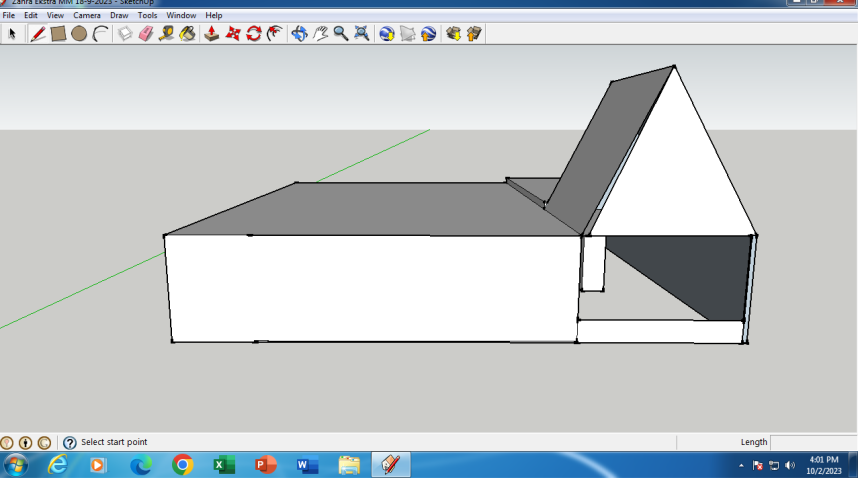The image size is (860, 484).
Task: Select the Rectangle drawing tool
Action: click(x=58, y=34)
